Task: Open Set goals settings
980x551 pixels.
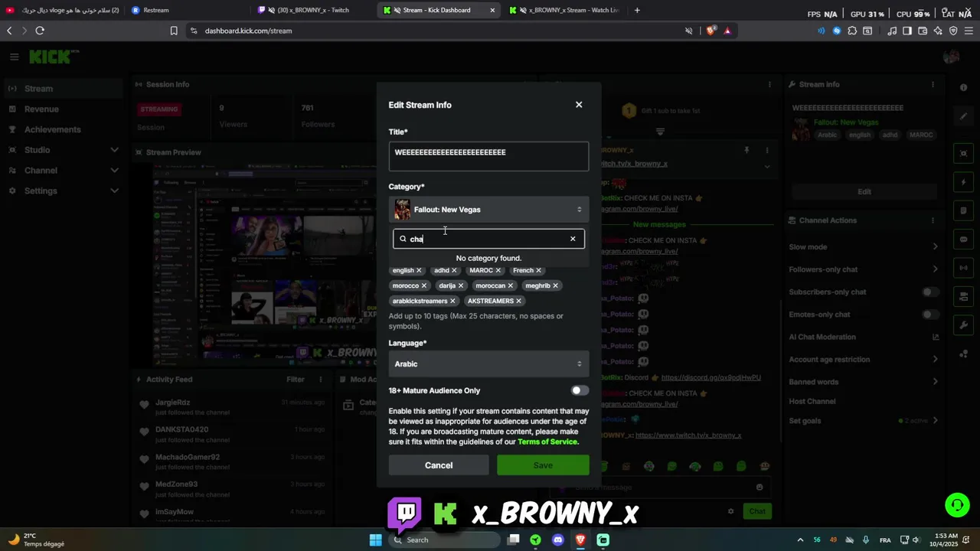Action: pos(864,421)
